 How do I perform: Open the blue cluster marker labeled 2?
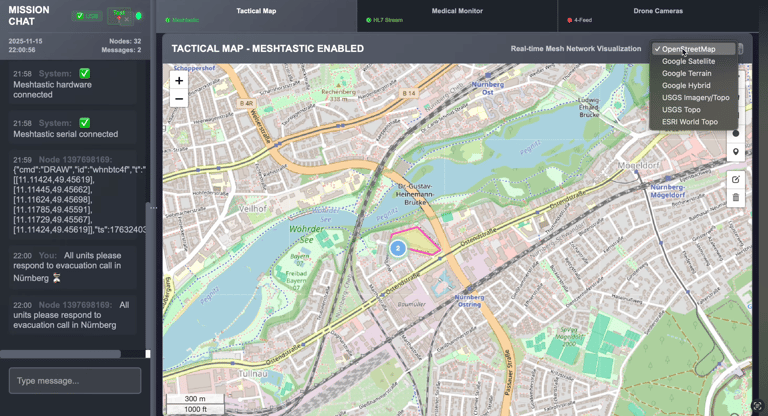[398, 248]
